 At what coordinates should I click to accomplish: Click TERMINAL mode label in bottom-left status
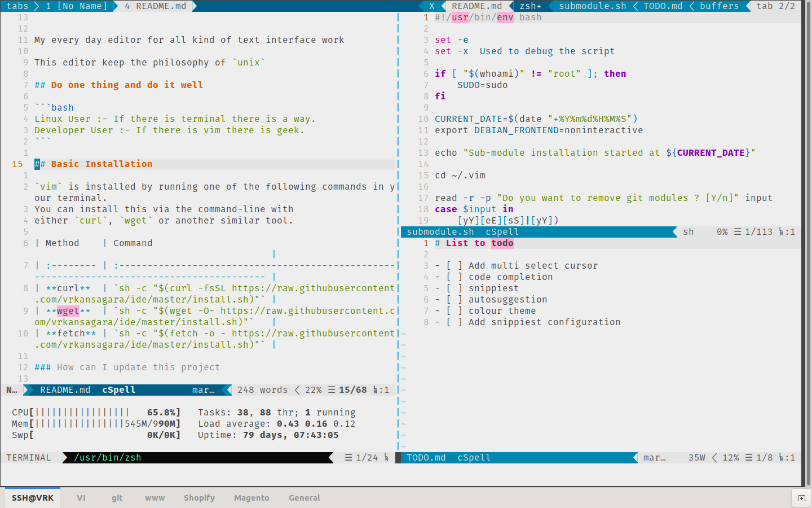coord(29,458)
